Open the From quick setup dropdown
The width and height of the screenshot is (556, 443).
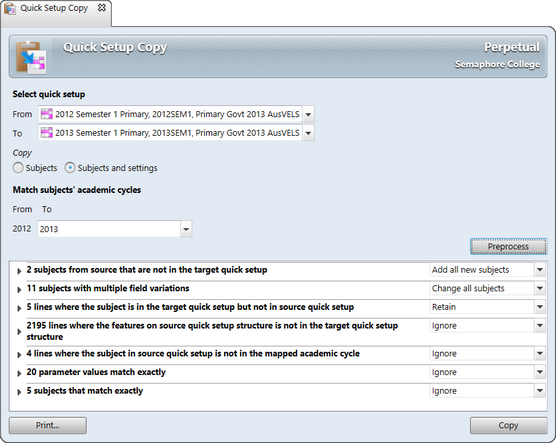pyautogui.click(x=308, y=114)
